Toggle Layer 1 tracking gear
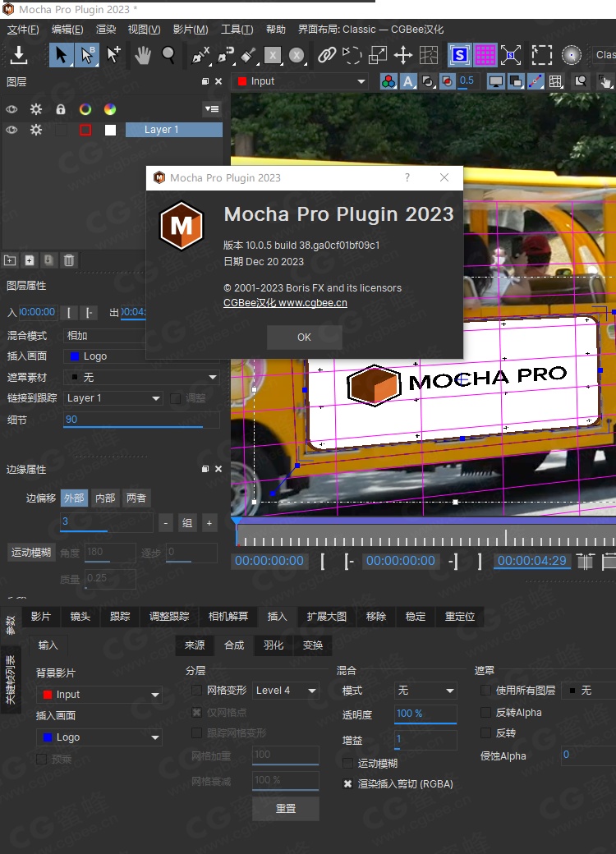Image resolution: width=616 pixels, height=854 pixels. click(x=36, y=131)
